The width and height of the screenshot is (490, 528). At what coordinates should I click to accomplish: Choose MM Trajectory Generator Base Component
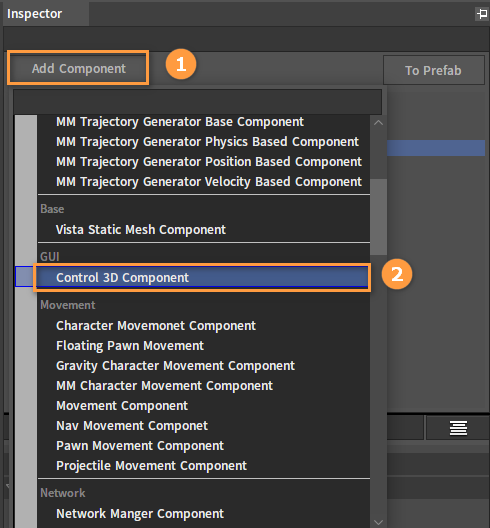(x=180, y=122)
